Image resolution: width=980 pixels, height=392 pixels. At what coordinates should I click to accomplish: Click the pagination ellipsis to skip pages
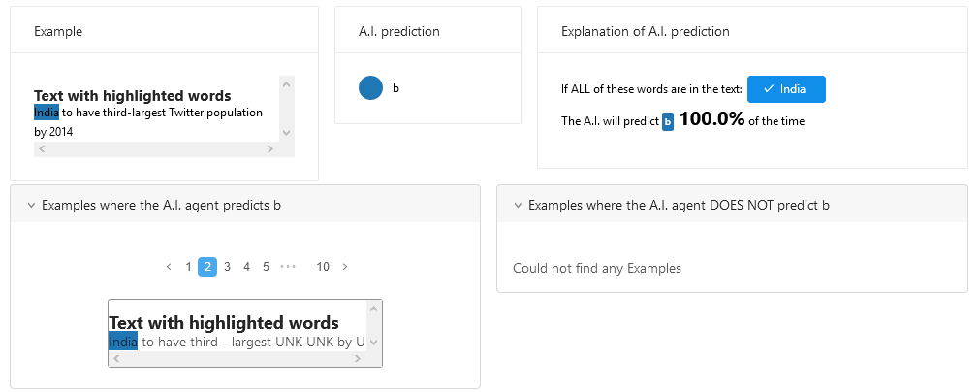pos(288,267)
